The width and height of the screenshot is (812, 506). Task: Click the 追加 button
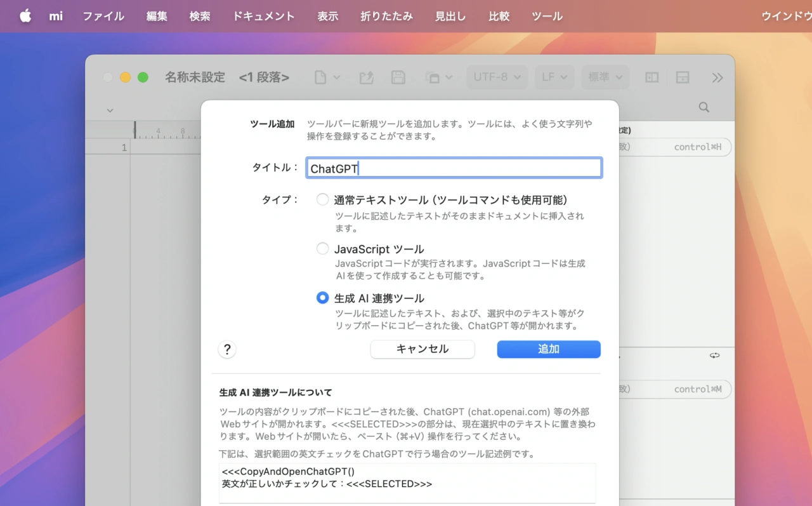click(x=548, y=349)
